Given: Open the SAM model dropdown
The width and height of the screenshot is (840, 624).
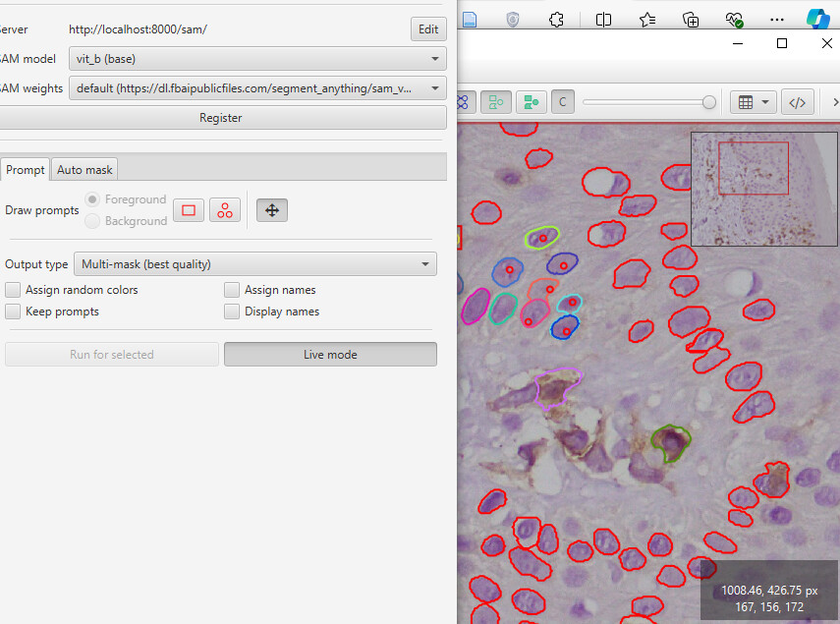Looking at the screenshot, I should click(x=257, y=58).
